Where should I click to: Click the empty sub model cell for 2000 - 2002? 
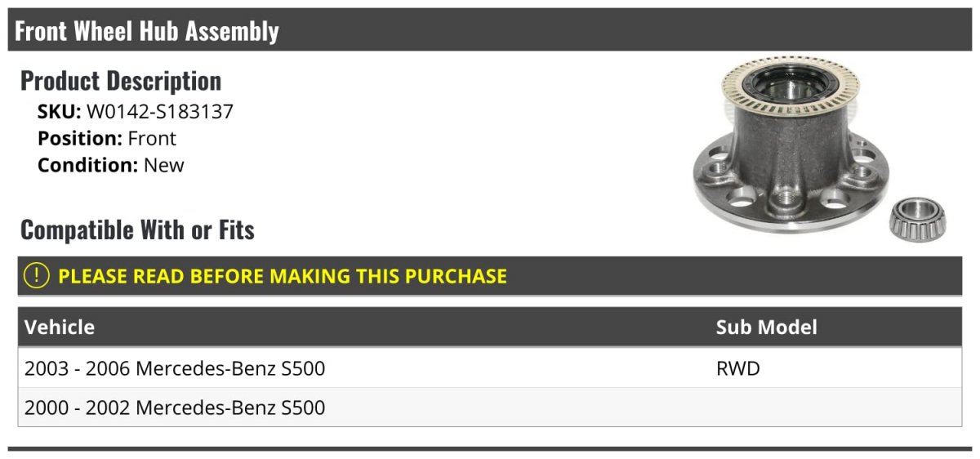coord(835,407)
